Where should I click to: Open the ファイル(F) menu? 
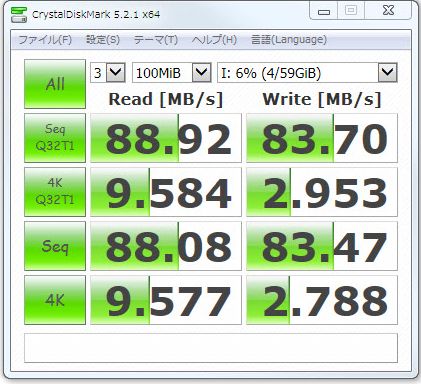45,40
